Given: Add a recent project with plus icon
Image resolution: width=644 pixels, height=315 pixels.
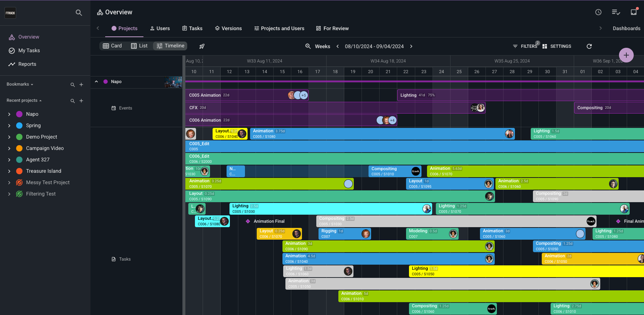Looking at the screenshot, I should pos(81,101).
